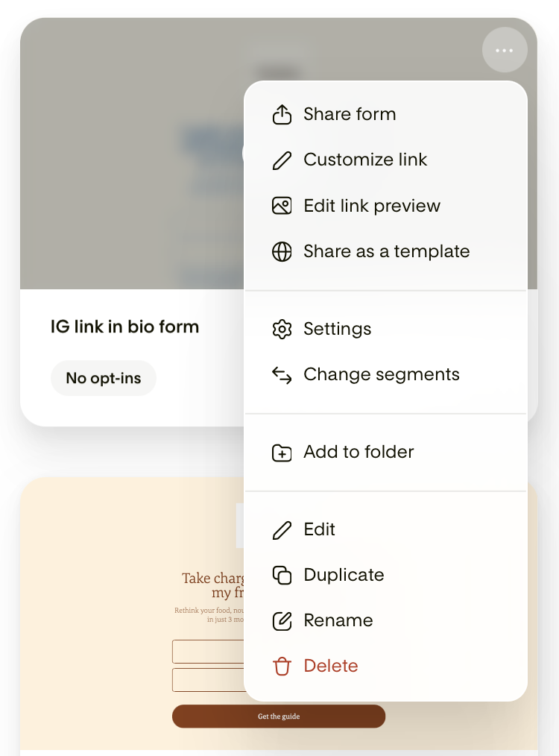Screen dimensions: 559x756
Task: Open the IG link in bio form title
Action: click(x=124, y=327)
